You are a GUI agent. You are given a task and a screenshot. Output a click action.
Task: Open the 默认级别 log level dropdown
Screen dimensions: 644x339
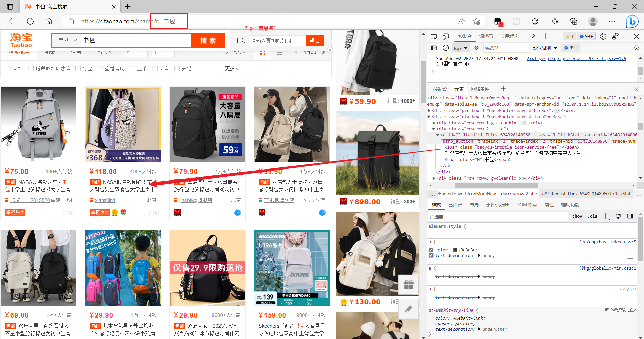(545, 48)
